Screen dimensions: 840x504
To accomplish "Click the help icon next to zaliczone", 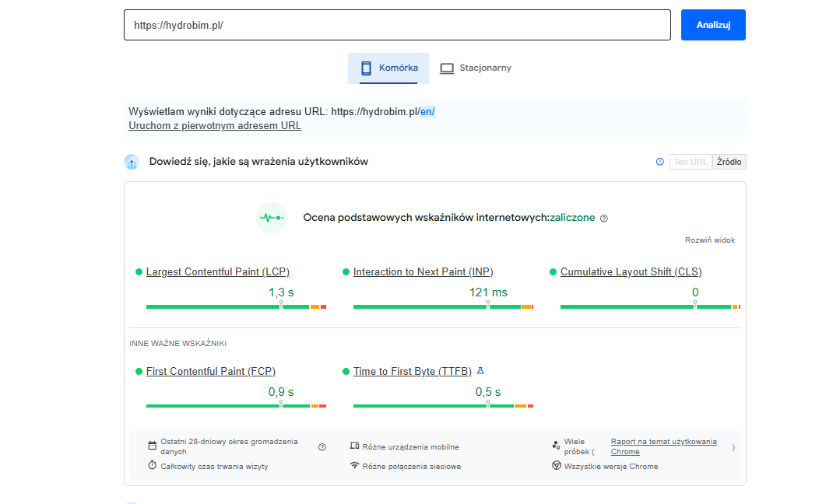I will tap(604, 219).
